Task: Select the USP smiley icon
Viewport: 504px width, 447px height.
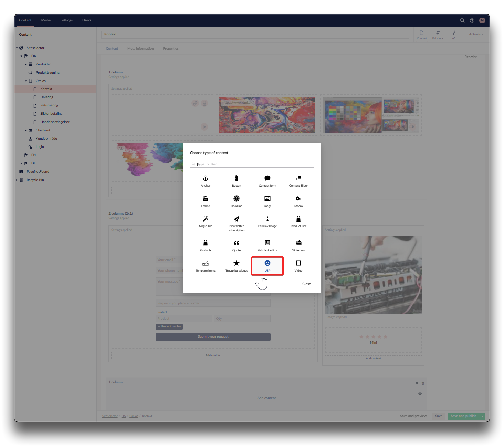Action: click(267, 263)
